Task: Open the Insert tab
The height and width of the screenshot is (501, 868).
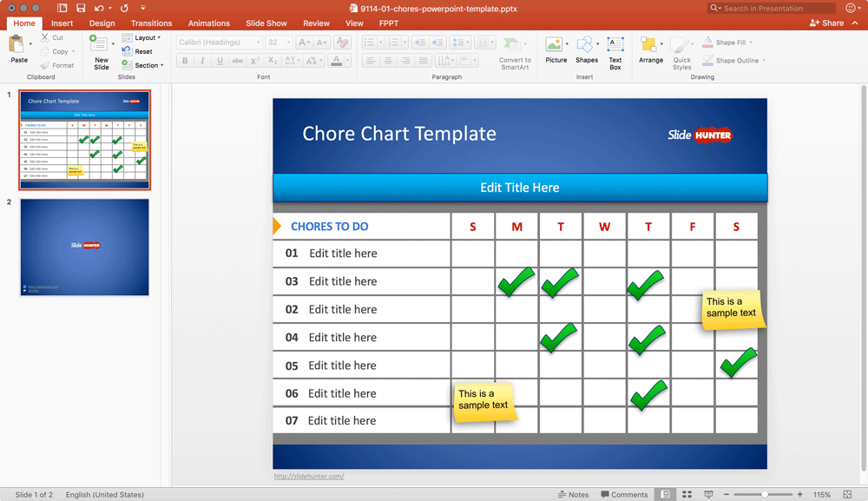Action: (62, 23)
